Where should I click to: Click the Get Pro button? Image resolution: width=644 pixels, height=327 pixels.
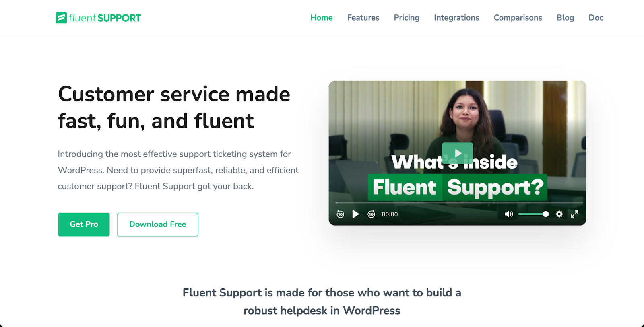pos(84,224)
